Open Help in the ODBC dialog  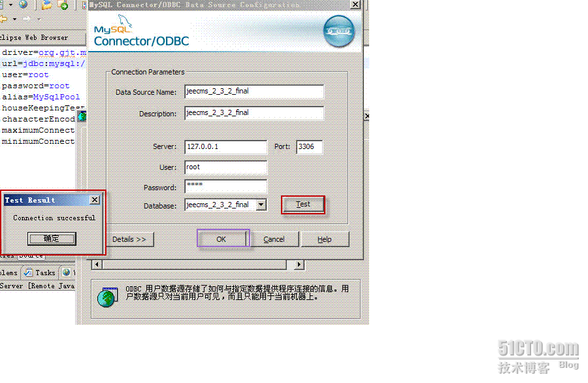click(x=325, y=239)
